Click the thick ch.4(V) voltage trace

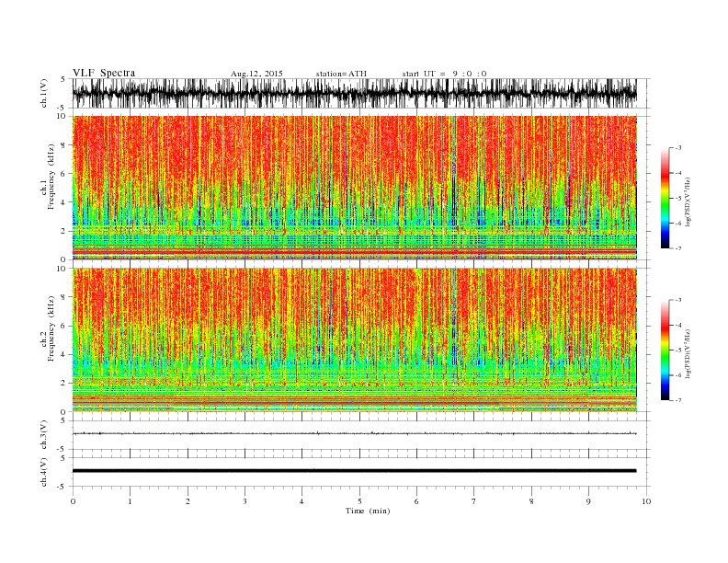pyautogui.click(x=354, y=471)
